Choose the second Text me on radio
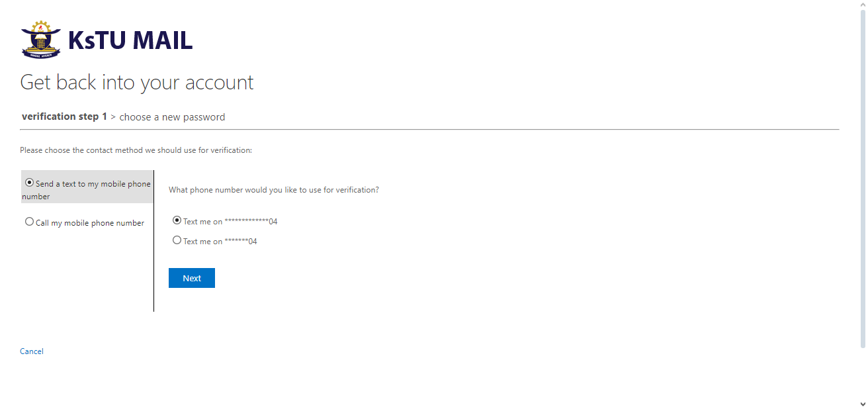 [177, 240]
